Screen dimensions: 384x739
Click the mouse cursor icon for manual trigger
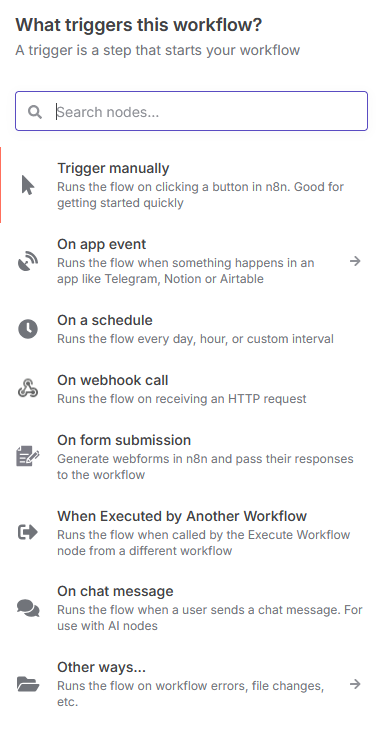28,185
